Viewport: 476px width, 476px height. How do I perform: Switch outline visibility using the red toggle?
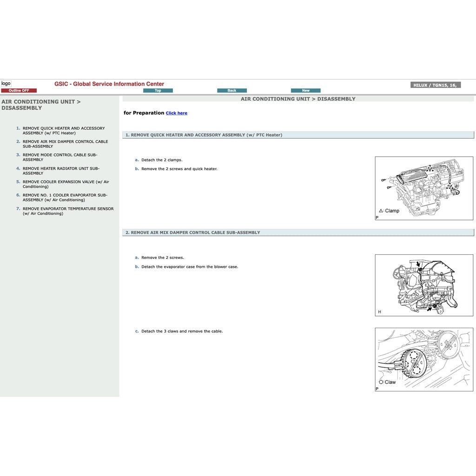tap(19, 90)
